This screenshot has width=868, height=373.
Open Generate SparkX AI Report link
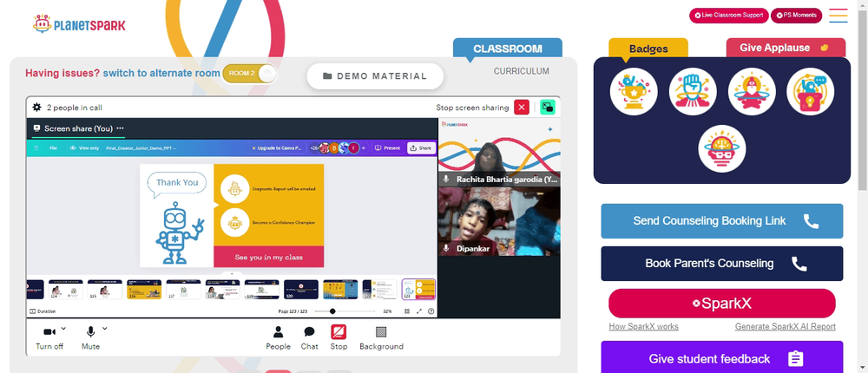coord(785,326)
